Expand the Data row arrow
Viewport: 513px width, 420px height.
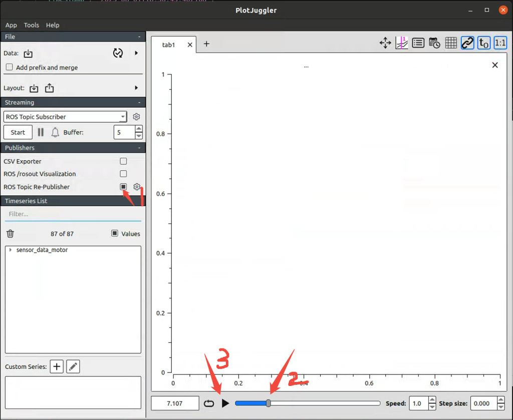coord(136,53)
